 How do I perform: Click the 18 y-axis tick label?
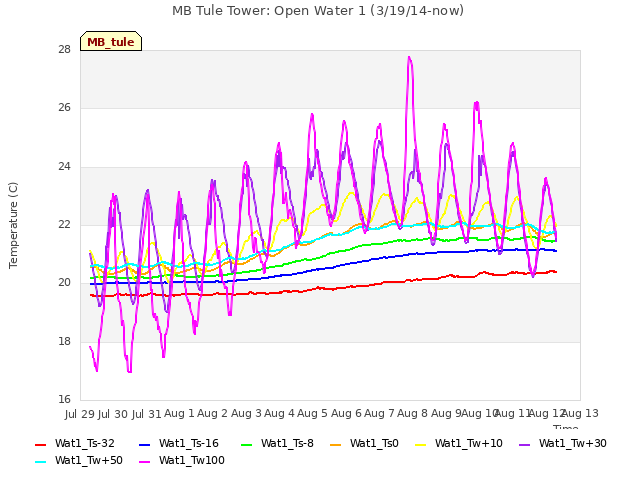click(x=64, y=341)
